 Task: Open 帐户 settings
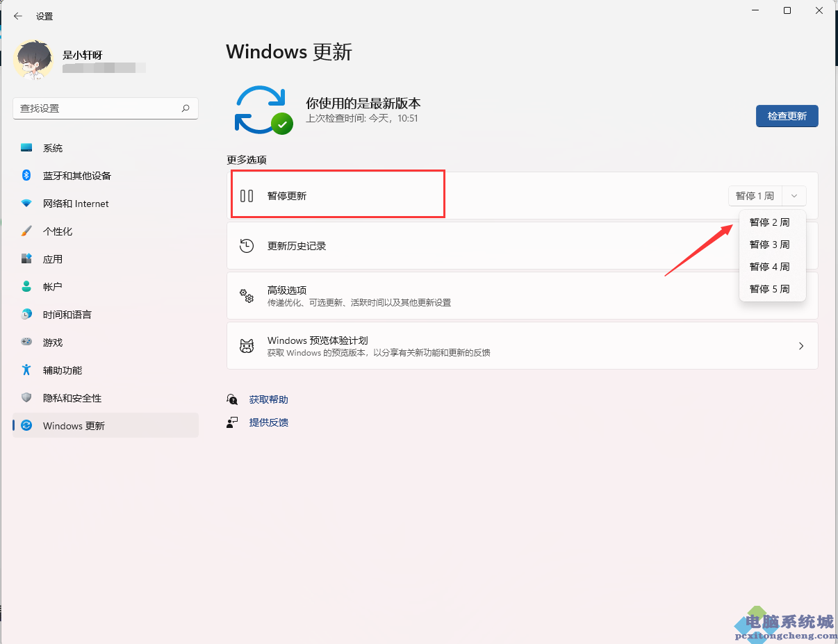[x=106, y=287]
